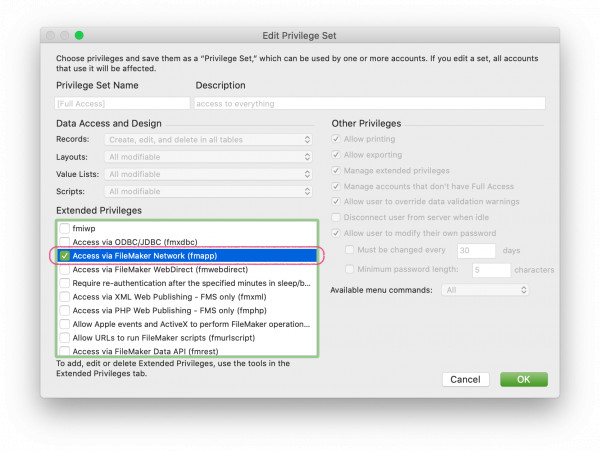Image resolution: width=600 pixels, height=451 pixels.
Task: Enable Access via ODBC/JDBC (fmxdbc) checkbox
Action: [65, 242]
